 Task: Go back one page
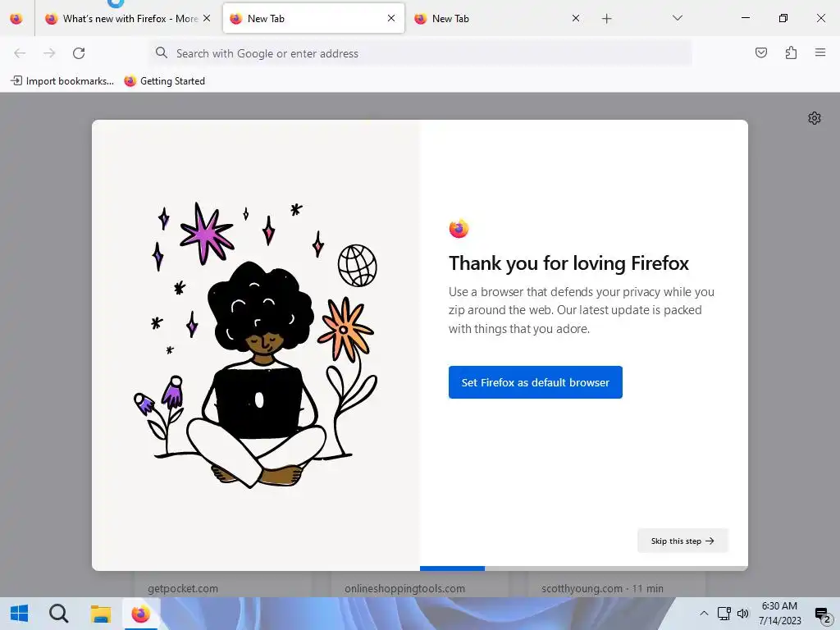click(20, 53)
